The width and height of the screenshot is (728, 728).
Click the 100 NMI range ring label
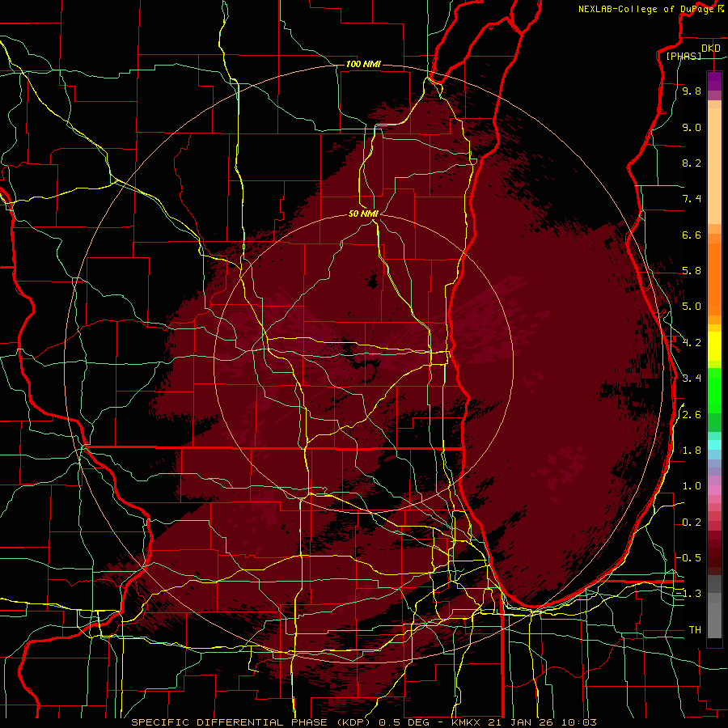coord(363,64)
